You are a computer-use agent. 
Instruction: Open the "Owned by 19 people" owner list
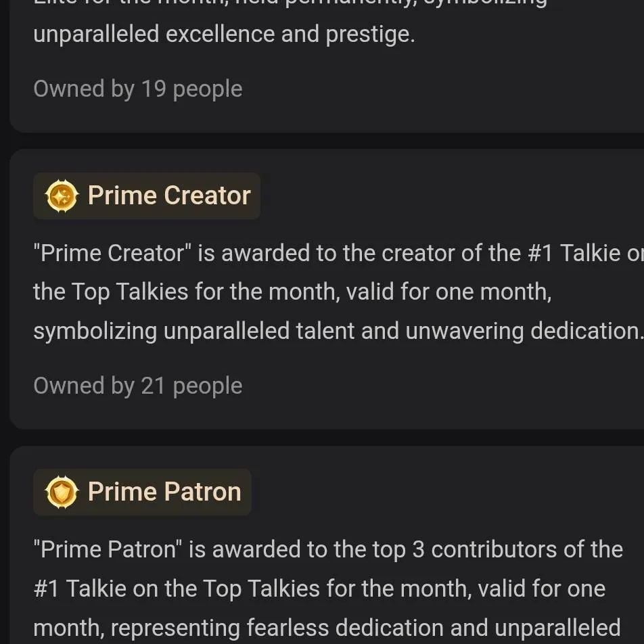pos(137,89)
